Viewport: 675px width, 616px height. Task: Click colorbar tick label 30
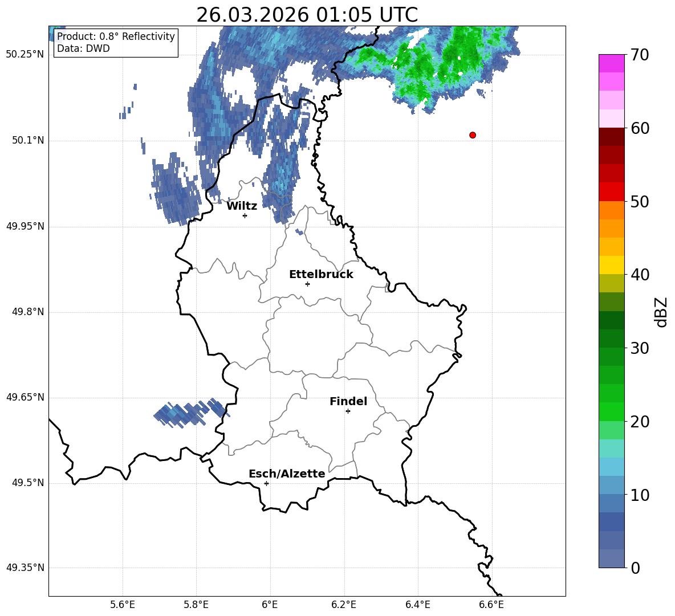tap(640, 348)
